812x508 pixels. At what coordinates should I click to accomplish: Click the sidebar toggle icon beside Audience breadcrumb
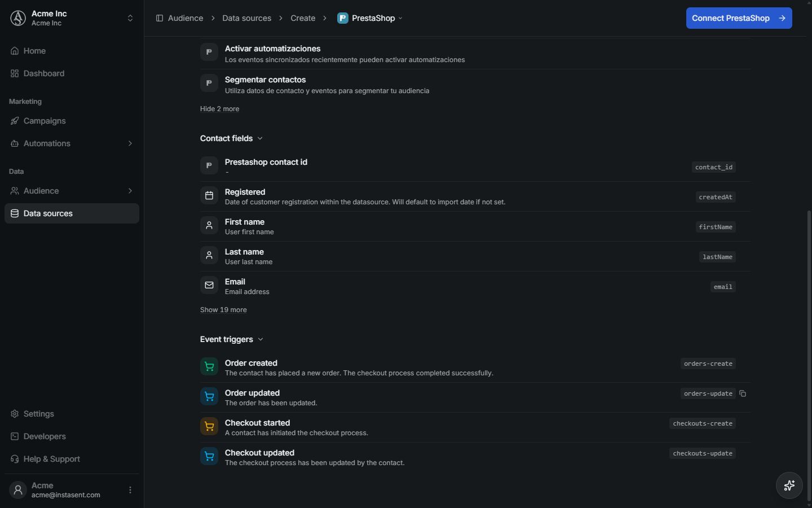point(160,18)
